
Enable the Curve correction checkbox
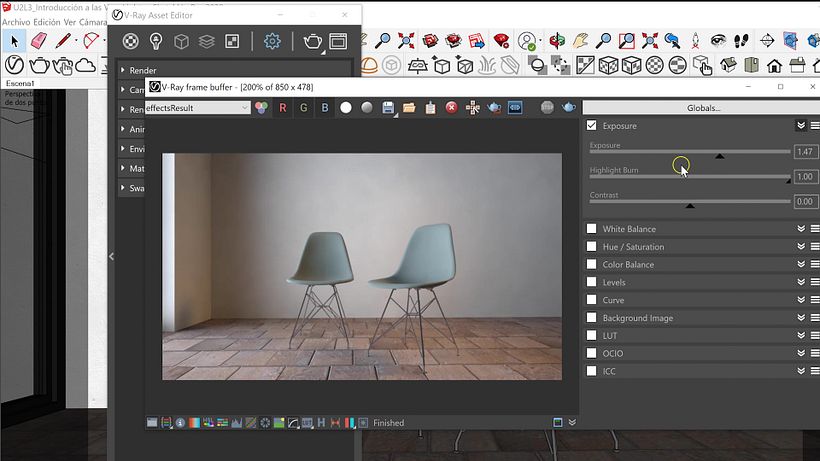[592, 300]
